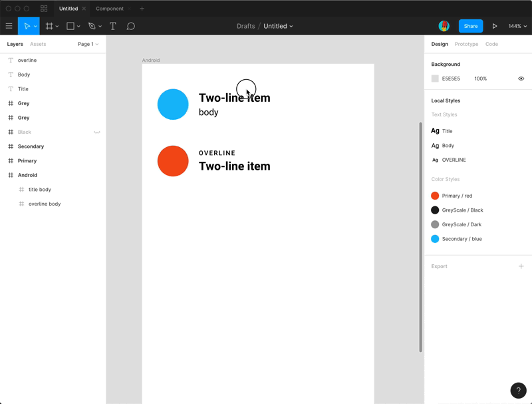This screenshot has height=404, width=532.
Task: Select the blue circle on canvas
Action: coord(173,104)
